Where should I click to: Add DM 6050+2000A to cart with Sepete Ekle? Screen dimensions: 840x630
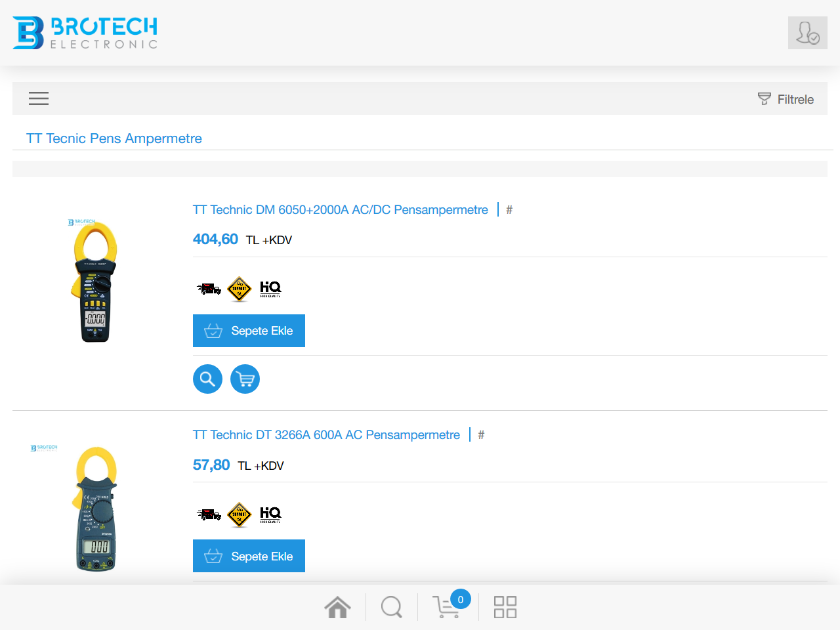[249, 331]
